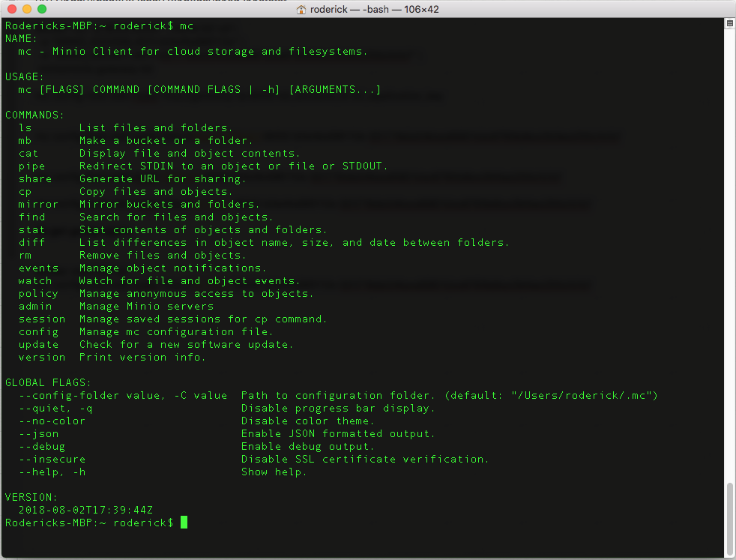Click the text 'Mirror buckets and folders.'

coord(169,204)
